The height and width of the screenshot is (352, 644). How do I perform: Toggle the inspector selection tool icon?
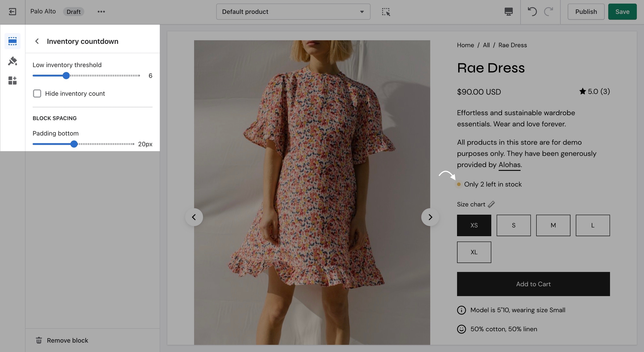tap(386, 12)
